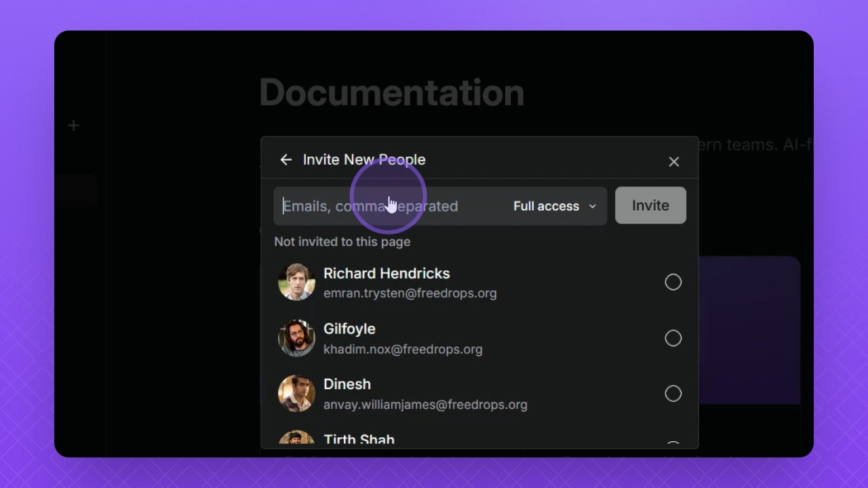Image resolution: width=868 pixels, height=488 pixels.
Task: Click the plus icon in the left sidebar
Action: [x=73, y=125]
